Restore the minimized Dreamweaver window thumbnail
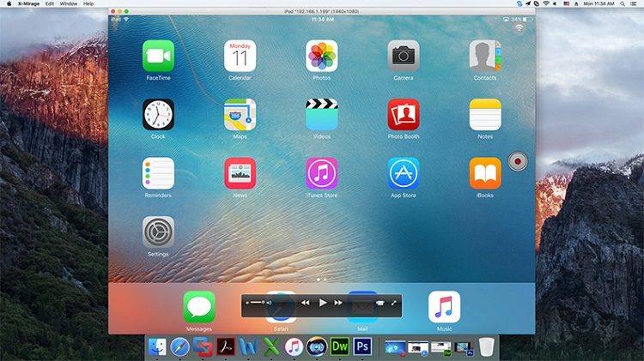This screenshot has height=361, width=644. pos(441,348)
